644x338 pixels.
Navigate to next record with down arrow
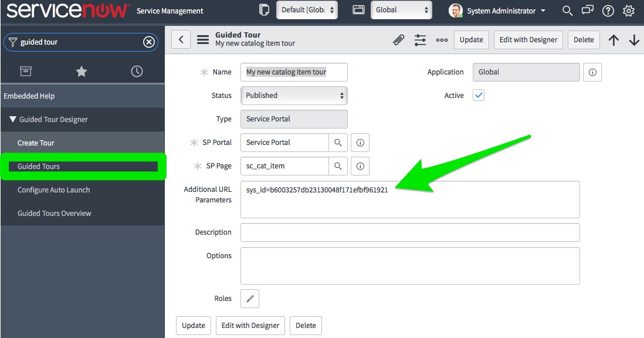pos(634,39)
